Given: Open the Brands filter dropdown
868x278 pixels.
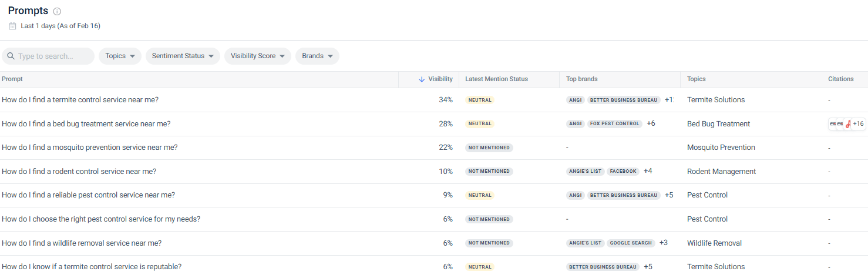Looking at the screenshot, I should 317,56.
